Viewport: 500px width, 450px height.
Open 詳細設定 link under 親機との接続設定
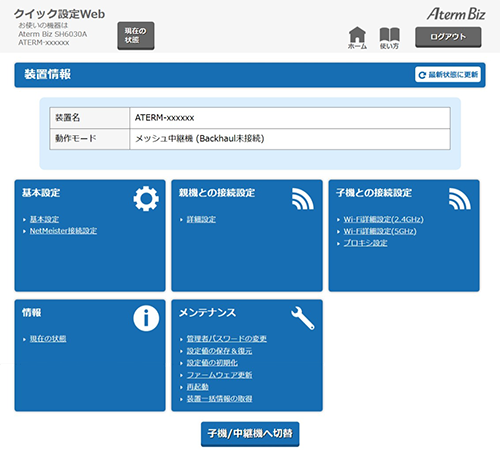click(201, 219)
